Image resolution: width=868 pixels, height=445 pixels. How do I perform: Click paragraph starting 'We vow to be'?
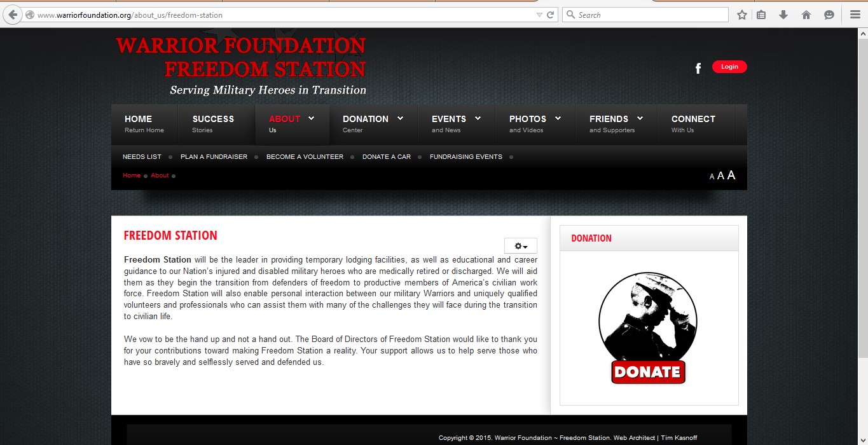(x=331, y=351)
